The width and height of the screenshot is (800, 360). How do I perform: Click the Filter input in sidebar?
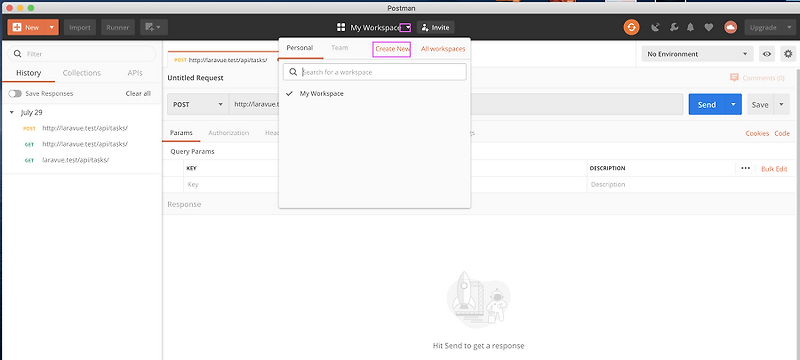tap(82, 54)
